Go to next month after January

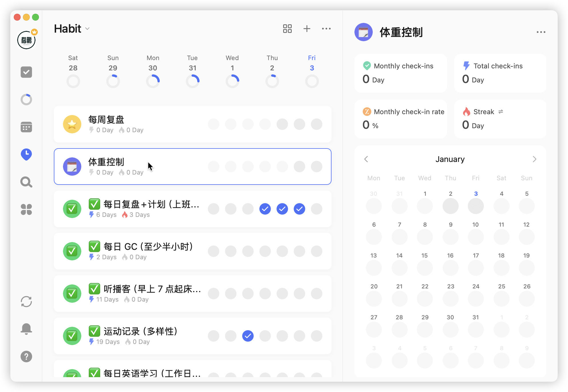pos(534,159)
